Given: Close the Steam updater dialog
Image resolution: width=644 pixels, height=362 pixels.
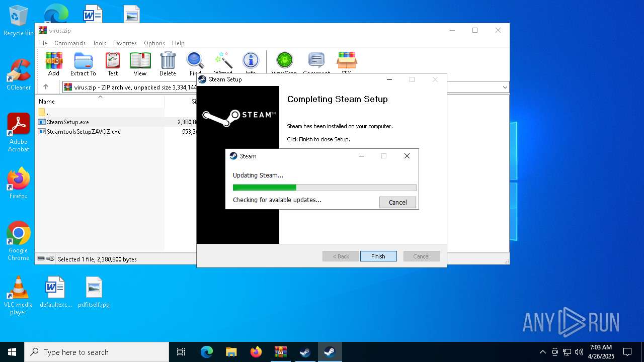Looking at the screenshot, I should (407, 156).
